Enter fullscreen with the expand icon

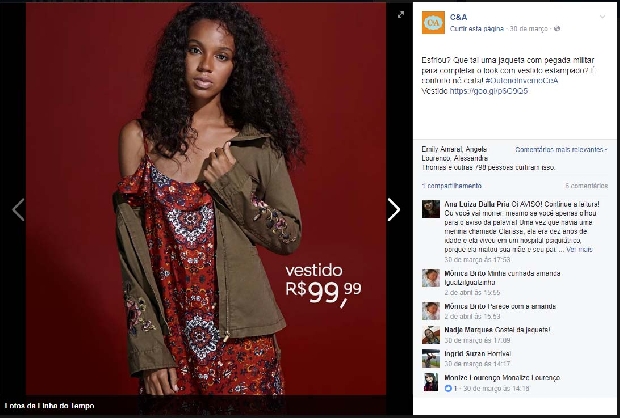click(x=401, y=15)
